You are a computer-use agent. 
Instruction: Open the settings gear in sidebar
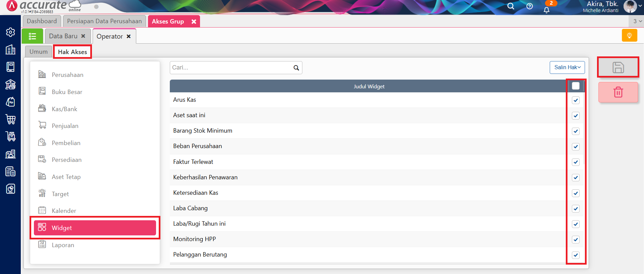click(x=10, y=32)
